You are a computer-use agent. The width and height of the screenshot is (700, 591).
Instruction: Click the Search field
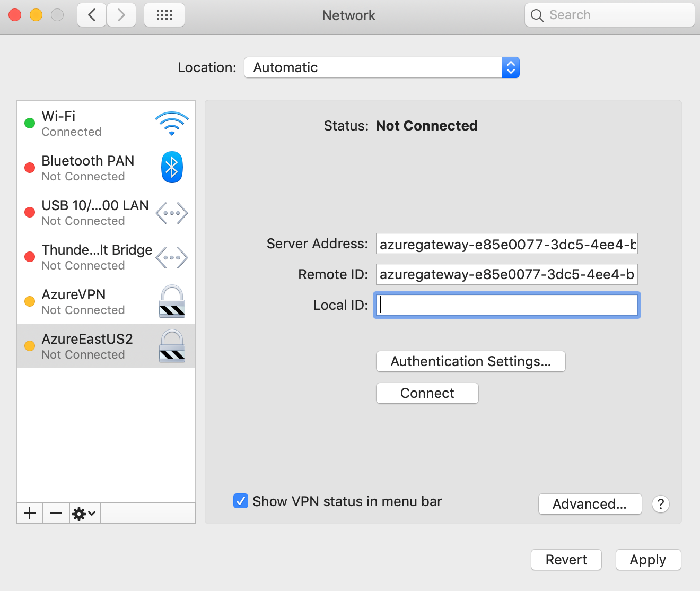click(x=610, y=15)
